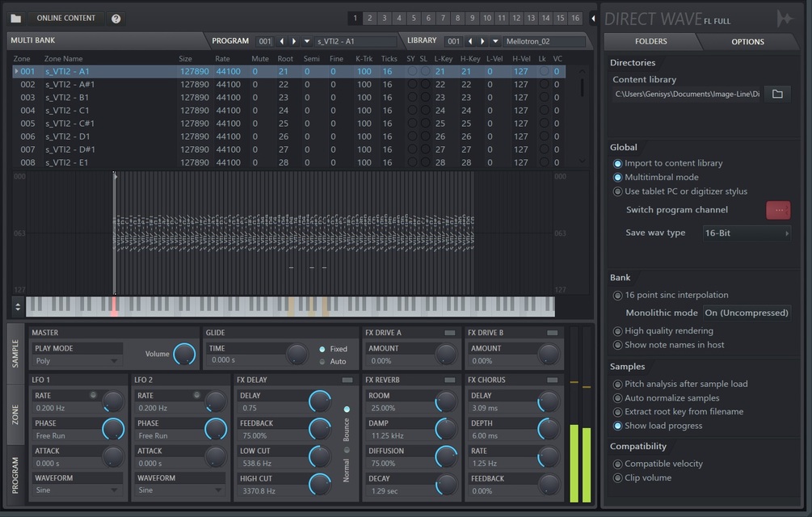The image size is (812, 517).
Task: Click the keyboard scroll stepper icon
Action: click(18, 307)
